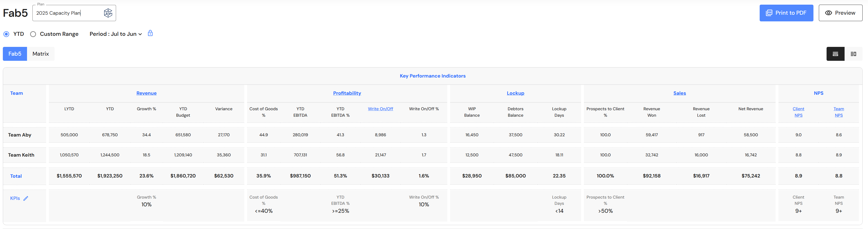Screen dimensions: 868x229
Task: Open the Period Jul to Jun dropdown
Action: pyautogui.click(x=116, y=34)
